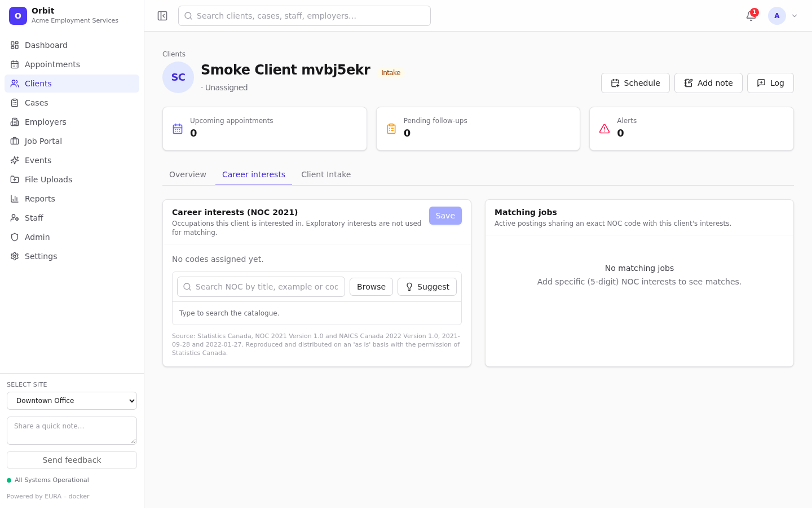Click the Events sparkle icon
The width and height of the screenshot is (812, 508).
15,160
